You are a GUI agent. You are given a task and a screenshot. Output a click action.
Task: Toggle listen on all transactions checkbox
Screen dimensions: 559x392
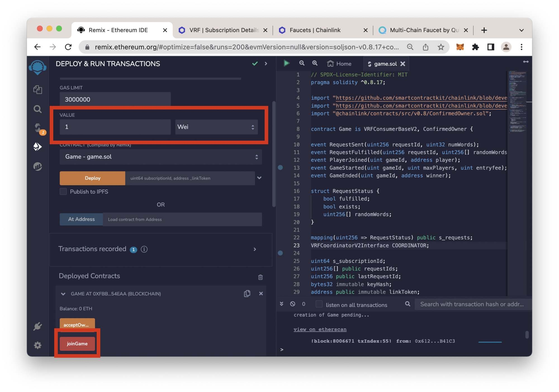tap(319, 304)
